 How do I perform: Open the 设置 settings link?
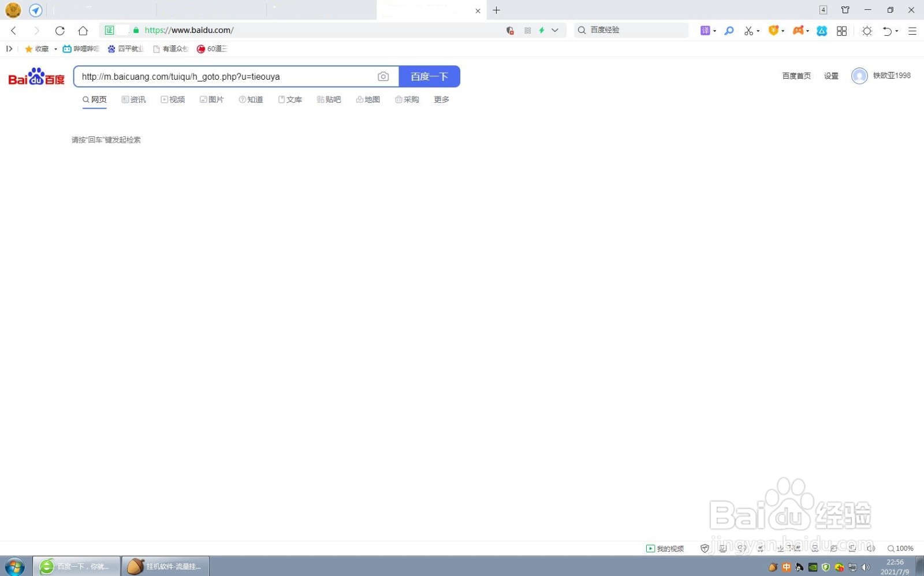tap(831, 76)
